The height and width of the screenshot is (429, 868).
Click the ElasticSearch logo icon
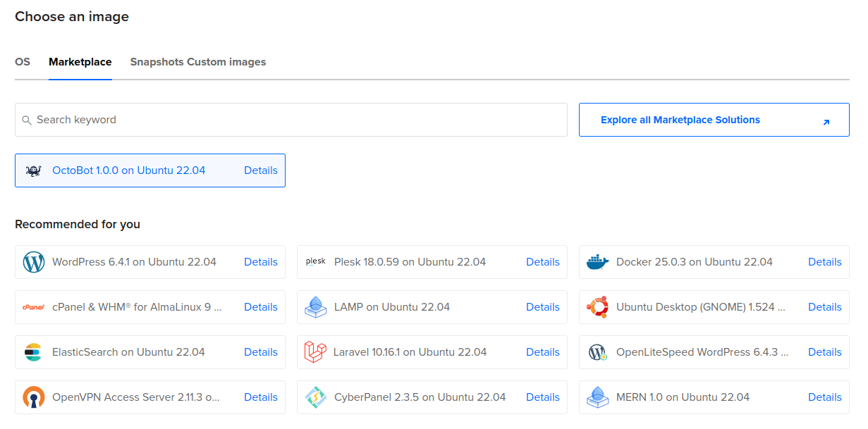(x=33, y=352)
